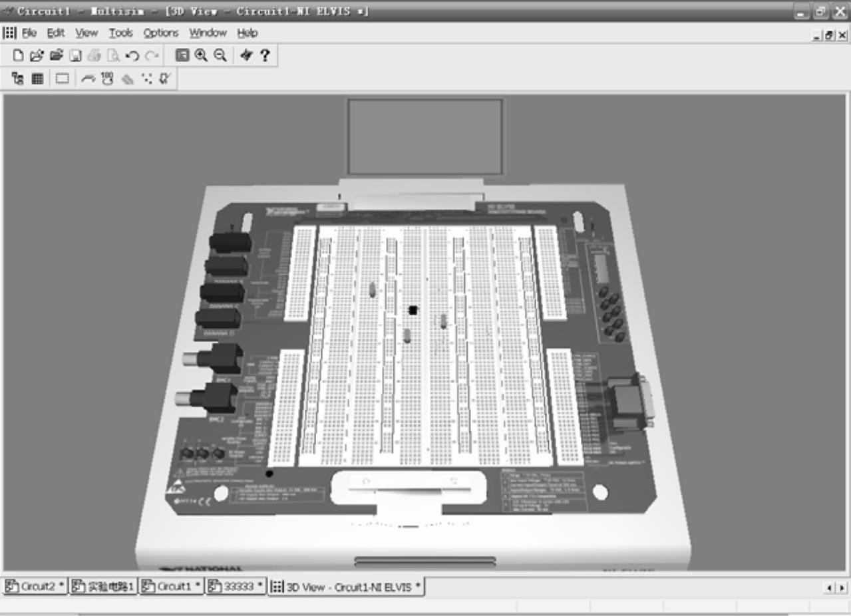Click the checkmark icon in second toolbar
The width and height of the screenshot is (851, 616).
click(164, 79)
